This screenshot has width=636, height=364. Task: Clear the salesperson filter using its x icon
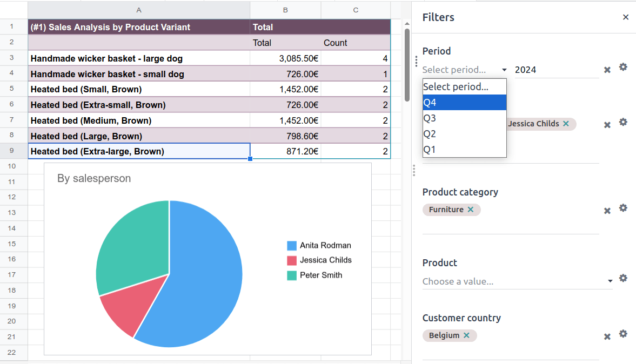click(607, 125)
